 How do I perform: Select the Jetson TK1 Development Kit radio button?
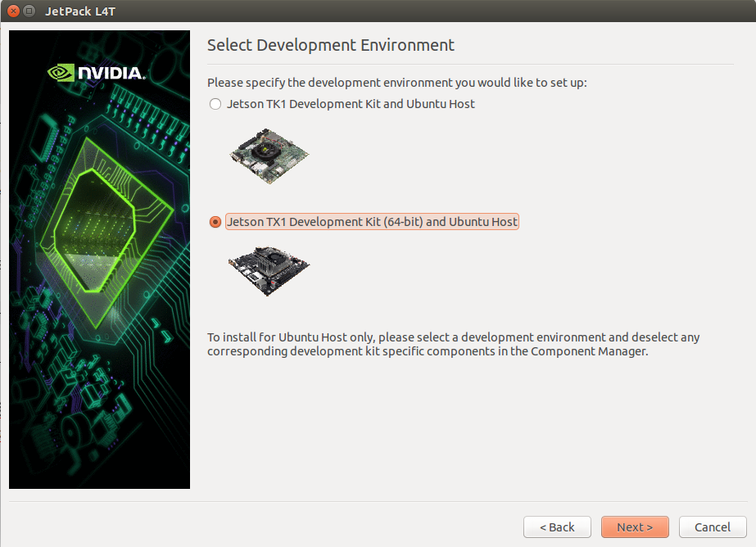coord(215,104)
